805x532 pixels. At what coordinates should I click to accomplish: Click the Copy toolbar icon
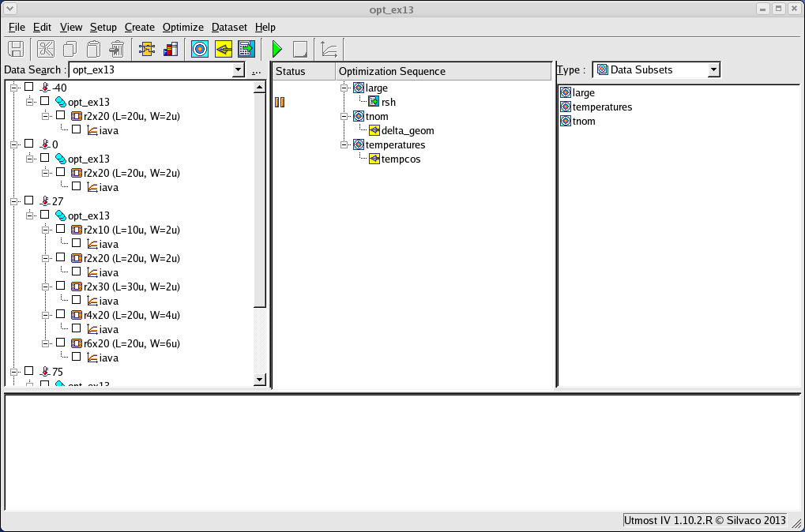70,49
